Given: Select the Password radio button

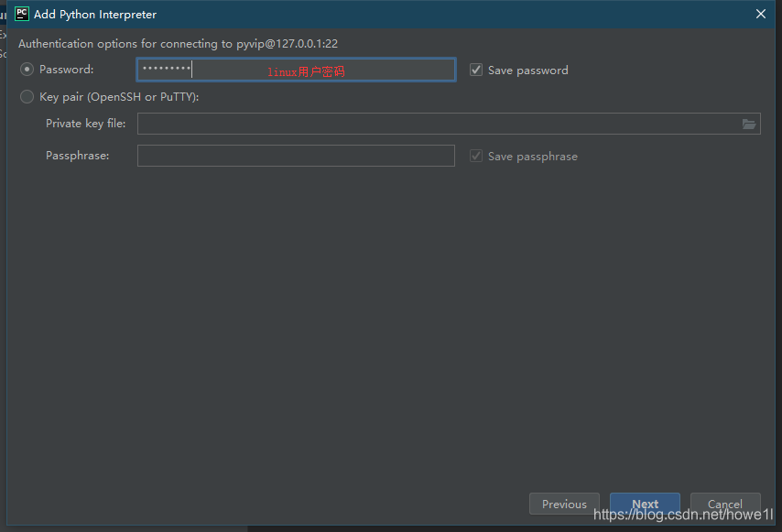Looking at the screenshot, I should (x=27, y=70).
